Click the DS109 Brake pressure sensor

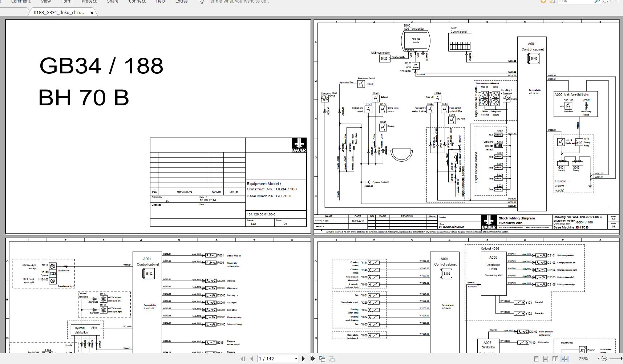(523, 332)
